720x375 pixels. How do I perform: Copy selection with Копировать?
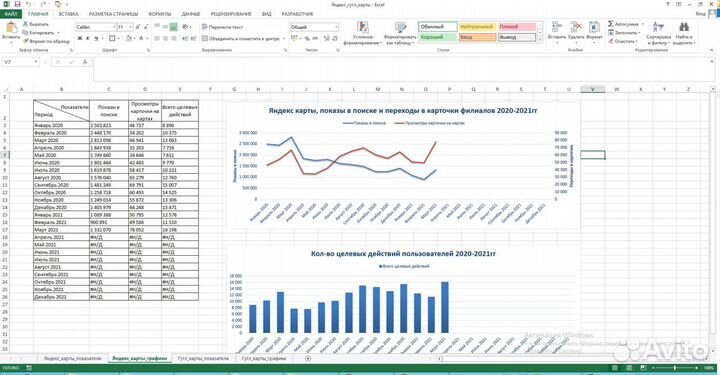(39, 33)
